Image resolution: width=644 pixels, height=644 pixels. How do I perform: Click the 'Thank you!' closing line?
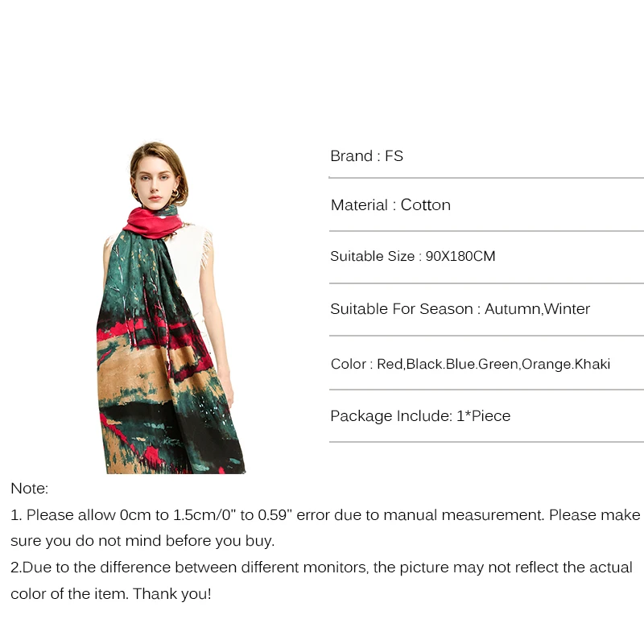[111, 594]
